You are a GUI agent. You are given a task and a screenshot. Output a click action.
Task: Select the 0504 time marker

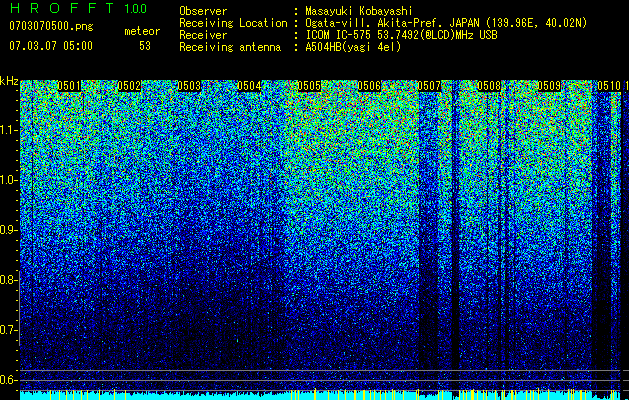[x=249, y=86]
